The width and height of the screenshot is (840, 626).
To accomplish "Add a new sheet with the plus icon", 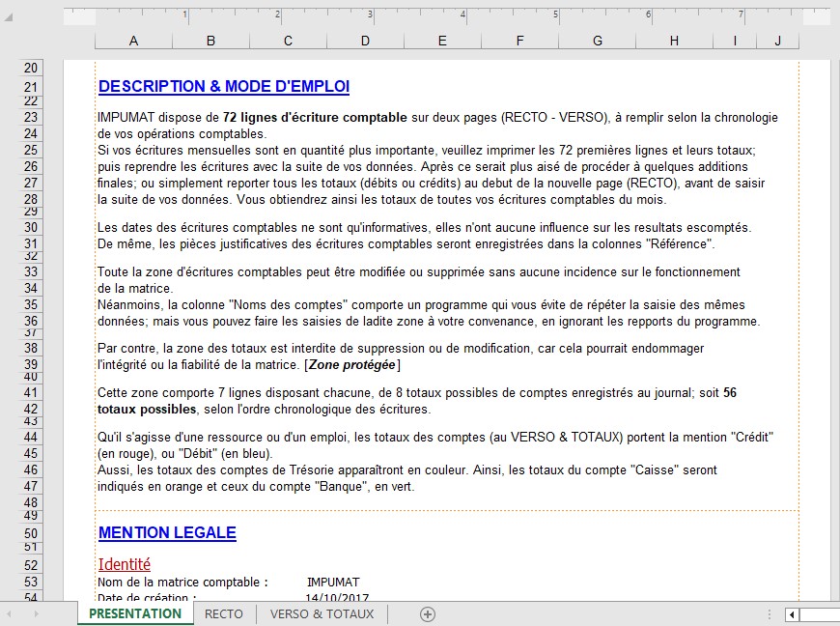I will (x=428, y=614).
